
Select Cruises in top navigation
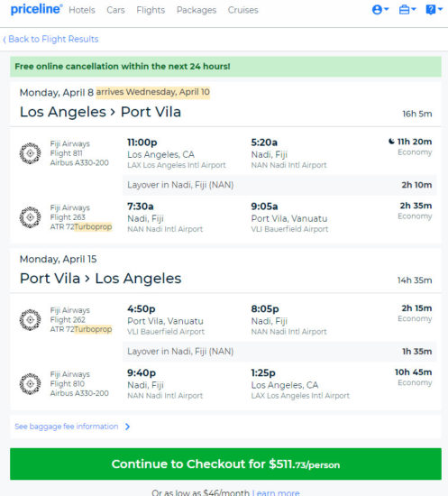(x=243, y=10)
